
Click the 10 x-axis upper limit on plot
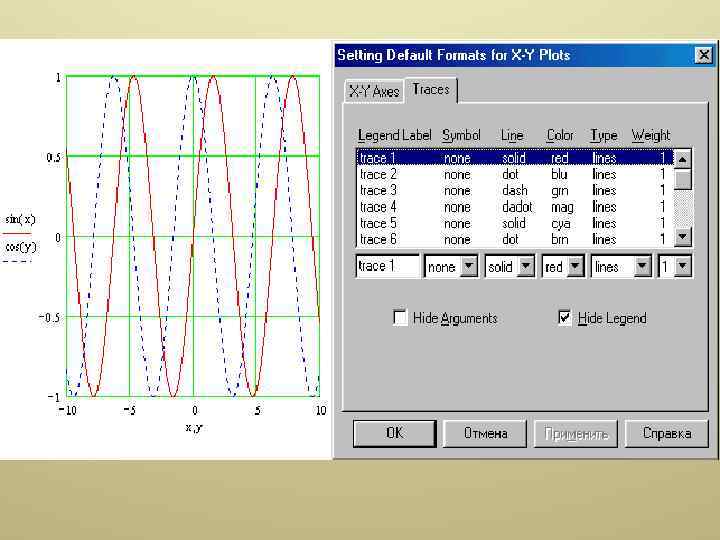click(321, 410)
